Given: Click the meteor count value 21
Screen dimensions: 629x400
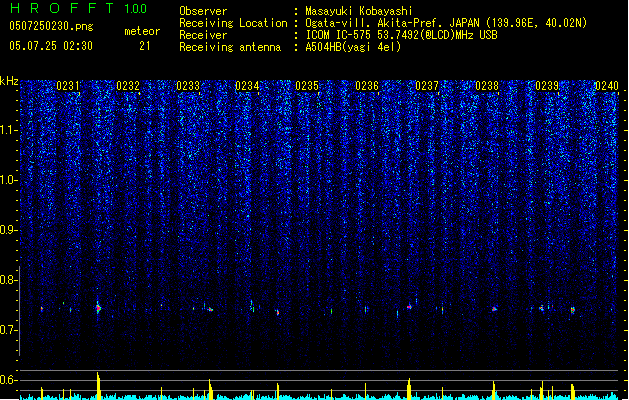Looking at the screenshot, I should pyautogui.click(x=145, y=46).
